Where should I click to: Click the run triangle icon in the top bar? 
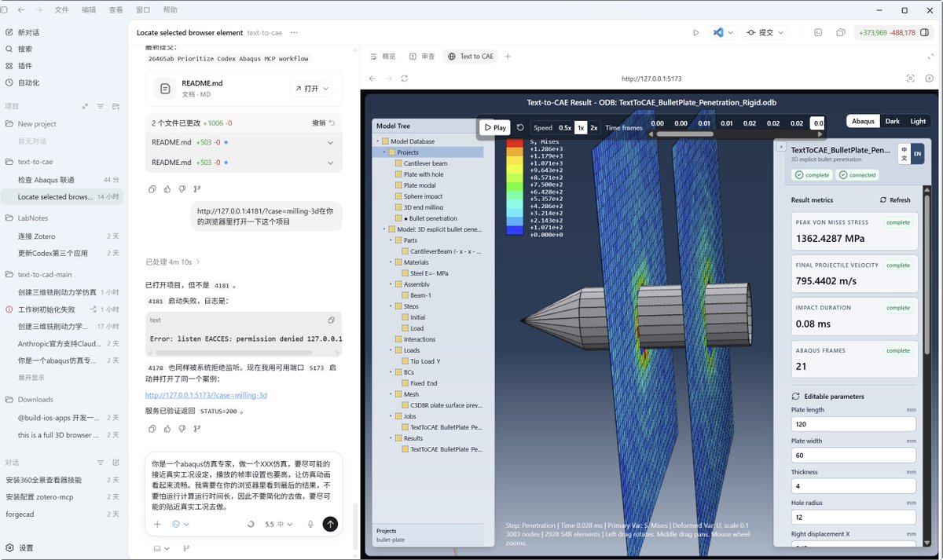tap(695, 33)
